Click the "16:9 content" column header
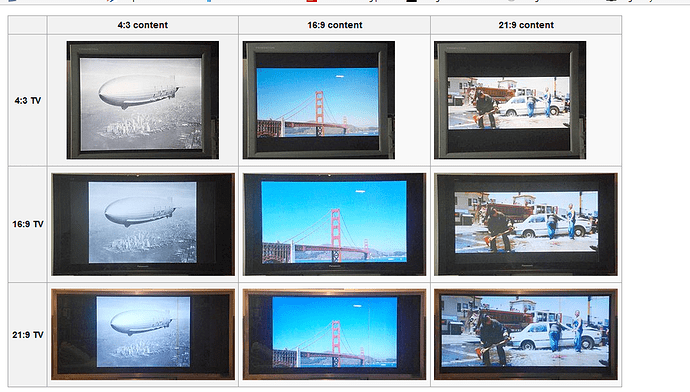The image size is (690, 392). click(x=334, y=25)
